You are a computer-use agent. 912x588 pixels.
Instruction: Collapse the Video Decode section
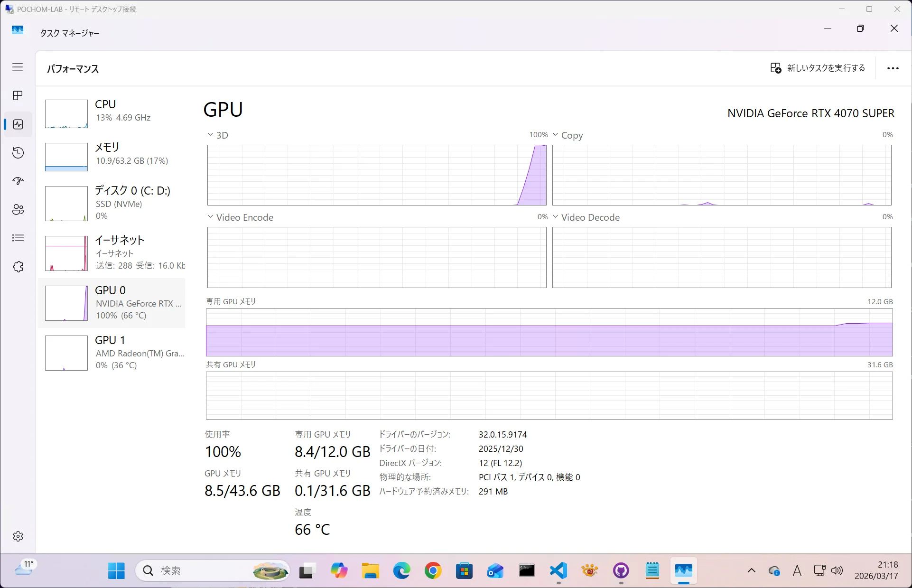[556, 217]
